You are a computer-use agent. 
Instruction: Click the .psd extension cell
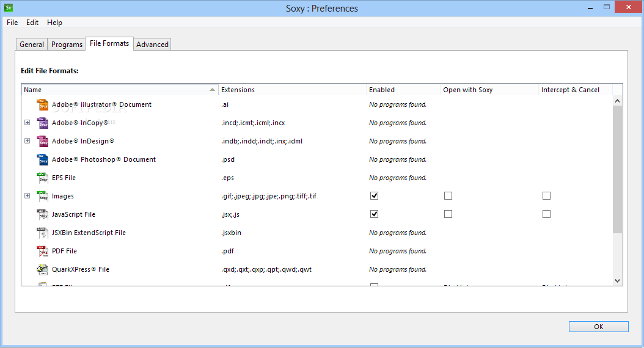pyautogui.click(x=228, y=159)
